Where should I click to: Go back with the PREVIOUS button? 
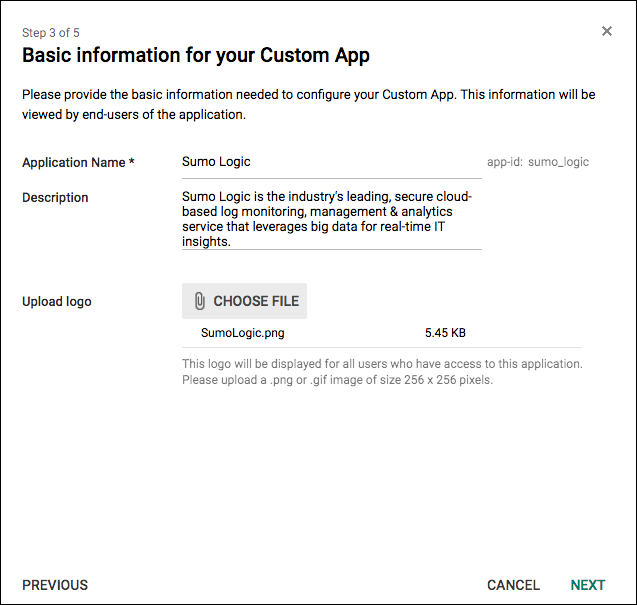click(55, 585)
